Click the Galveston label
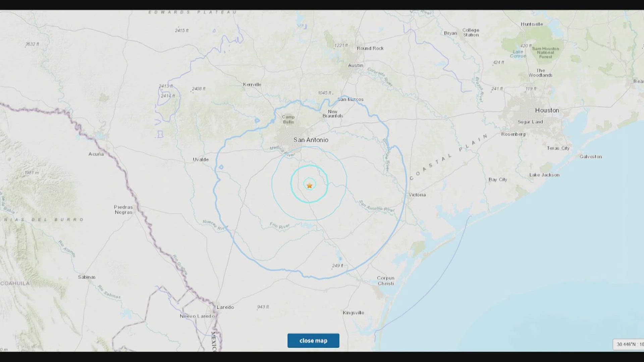Viewport: 644px width, 362px height. [x=591, y=157]
